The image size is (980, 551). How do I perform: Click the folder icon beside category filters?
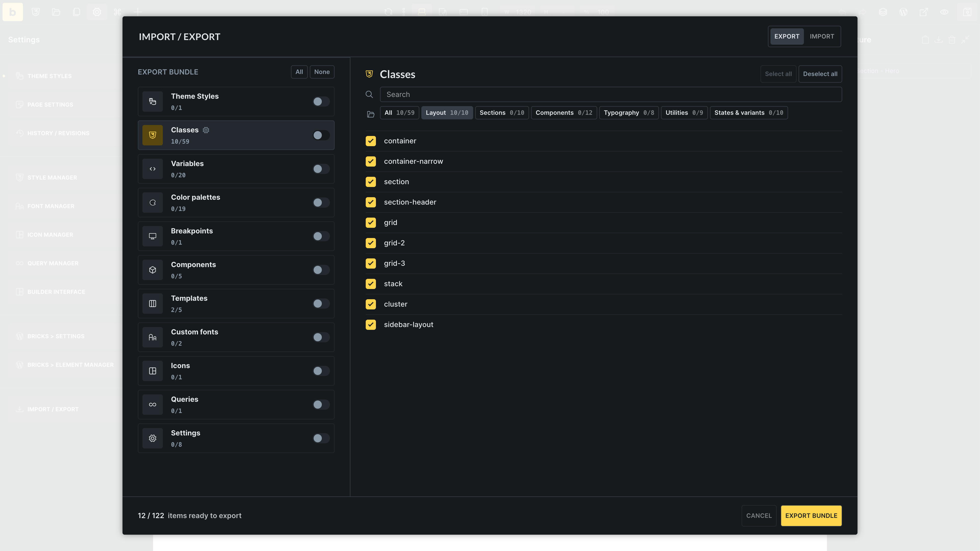(x=371, y=114)
